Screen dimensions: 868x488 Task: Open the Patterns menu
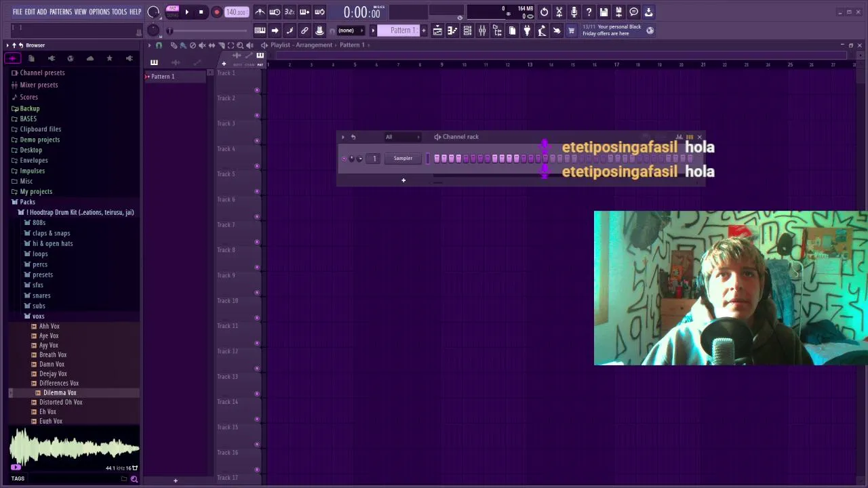click(60, 12)
